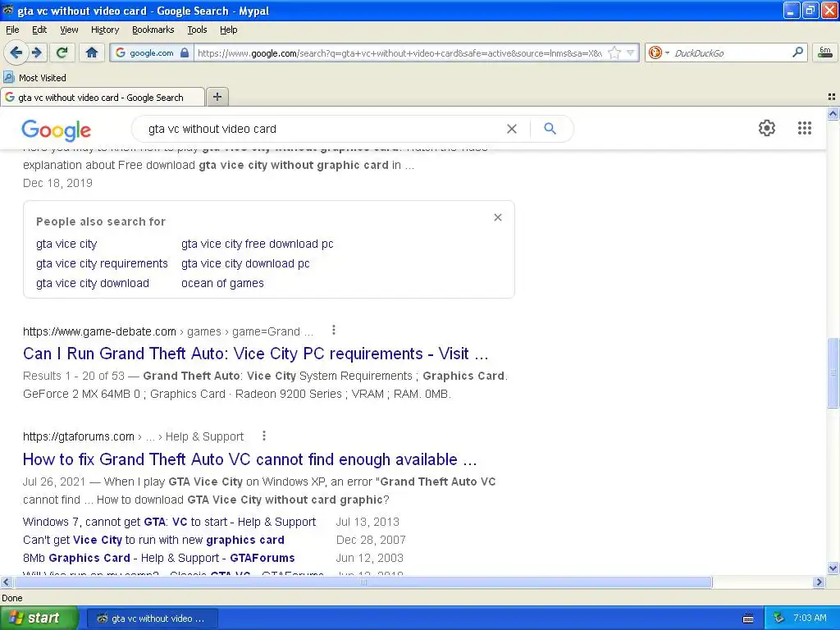Focus the browser address bar URL
The height and width of the screenshot is (630, 840).
coord(399,52)
